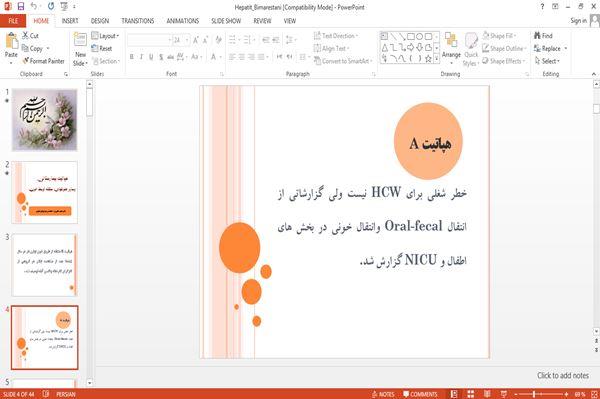Open Quick Styles gallery
Image resolution: width=600 pixels, height=399 pixels.
click(471, 50)
